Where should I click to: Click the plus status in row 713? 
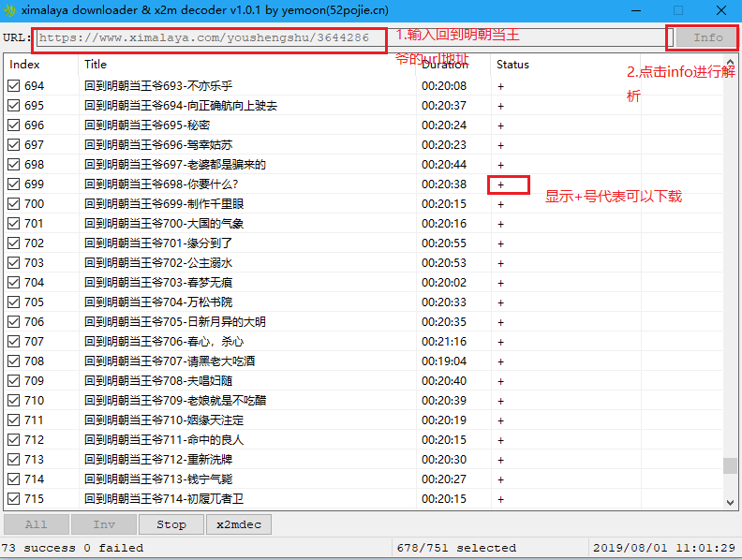(500, 460)
